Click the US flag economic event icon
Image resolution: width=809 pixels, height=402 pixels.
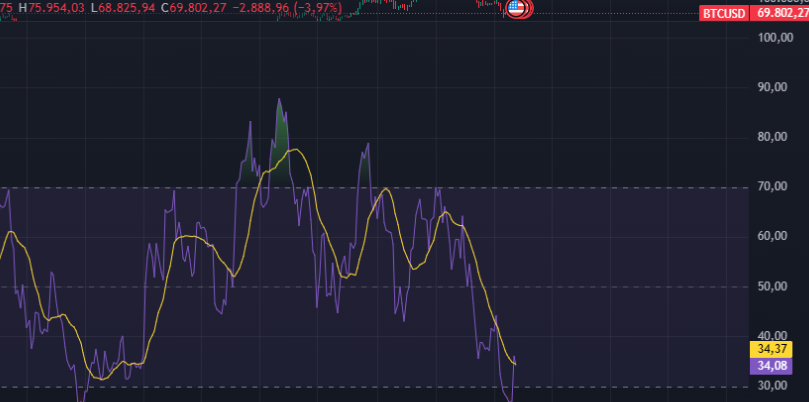(516, 9)
